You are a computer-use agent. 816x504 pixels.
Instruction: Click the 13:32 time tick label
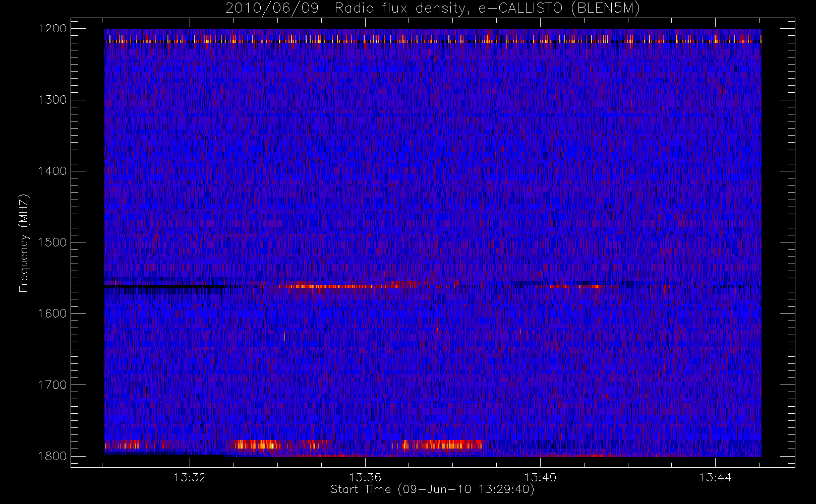pyautogui.click(x=190, y=477)
